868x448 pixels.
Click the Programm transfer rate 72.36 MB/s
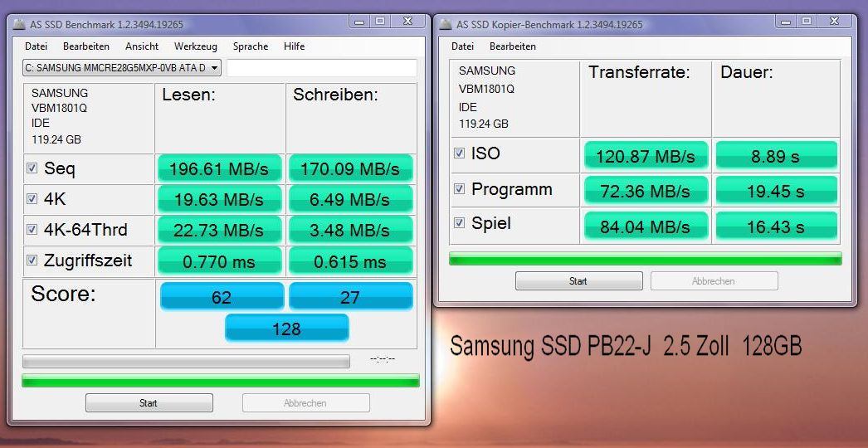(646, 191)
